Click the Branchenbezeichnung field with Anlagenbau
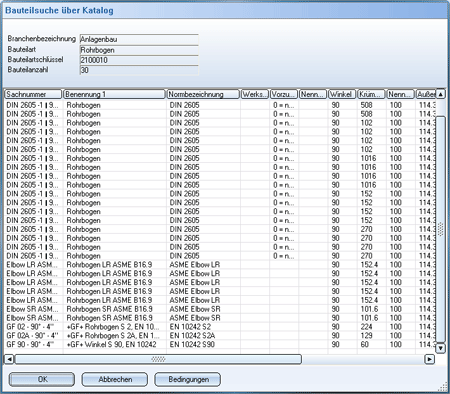Viewport: 450px width, 394px height. 139,39
